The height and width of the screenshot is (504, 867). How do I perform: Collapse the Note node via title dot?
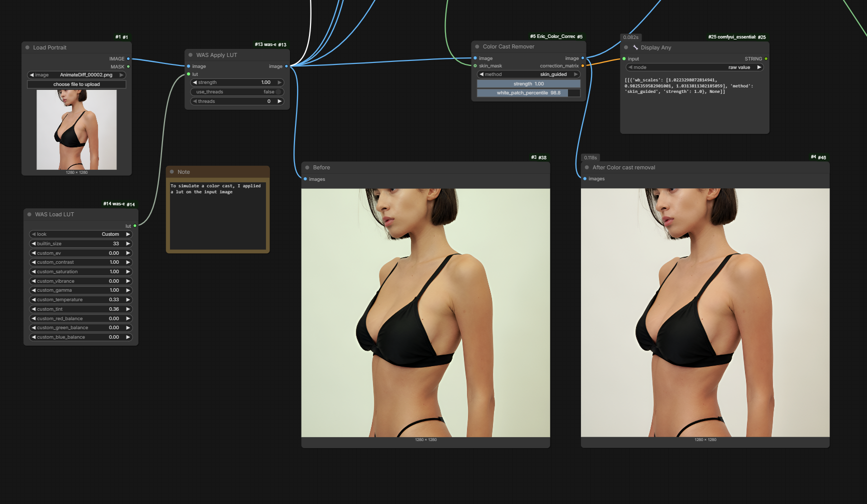(x=172, y=172)
